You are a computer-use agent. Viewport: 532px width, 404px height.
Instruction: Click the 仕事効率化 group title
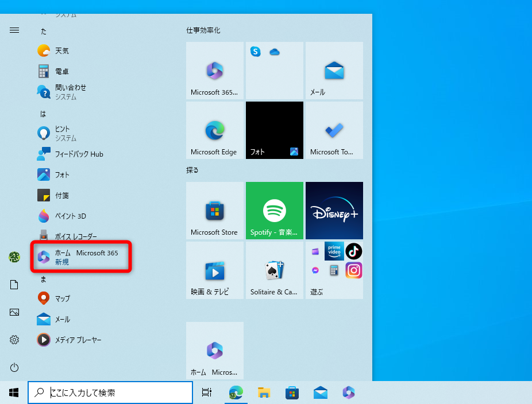(203, 30)
